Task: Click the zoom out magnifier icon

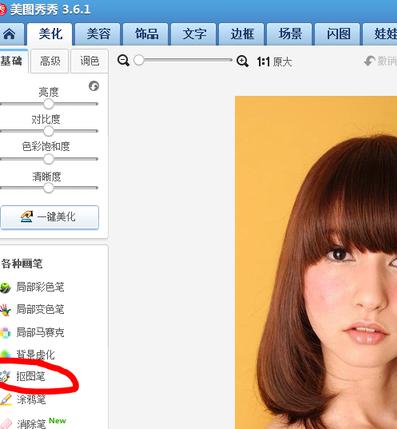Action: coord(123,61)
